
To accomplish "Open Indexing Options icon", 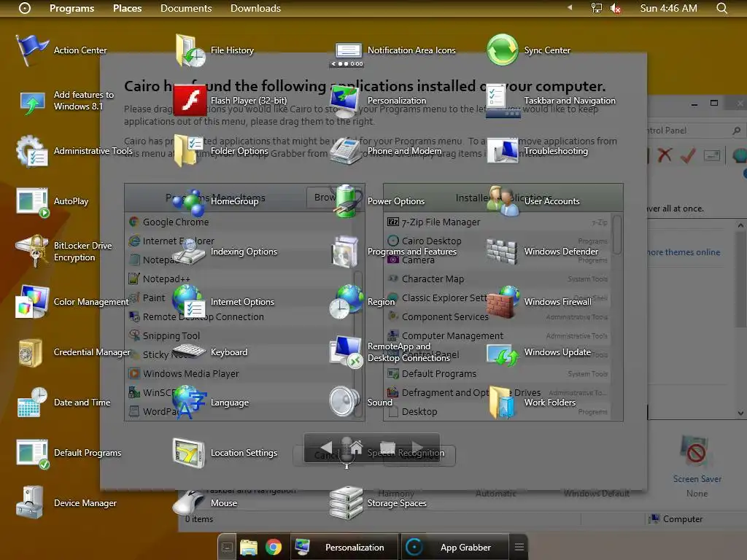I will tap(189, 252).
